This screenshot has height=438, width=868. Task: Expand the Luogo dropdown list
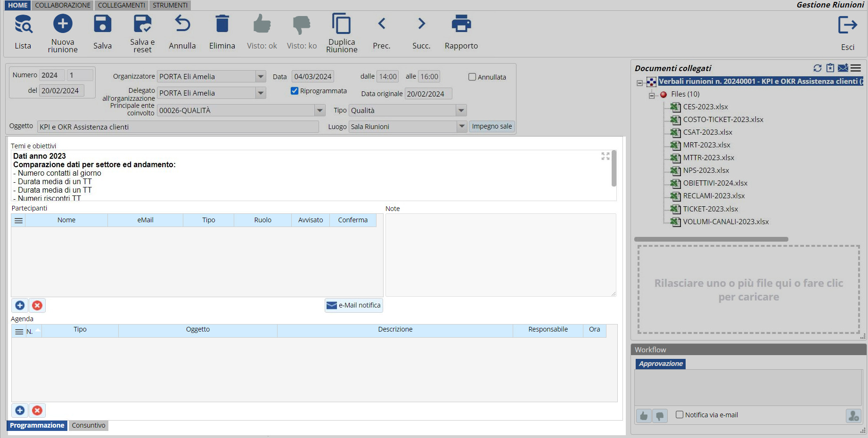[x=461, y=127]
